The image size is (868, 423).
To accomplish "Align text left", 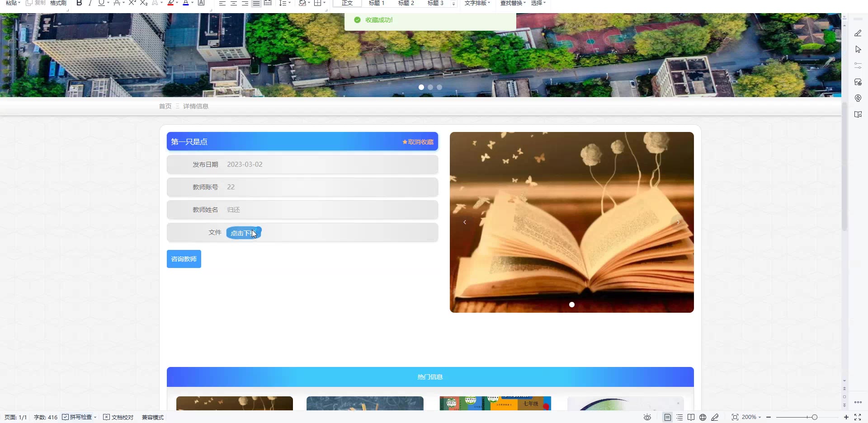I will (x=222, y=3).
